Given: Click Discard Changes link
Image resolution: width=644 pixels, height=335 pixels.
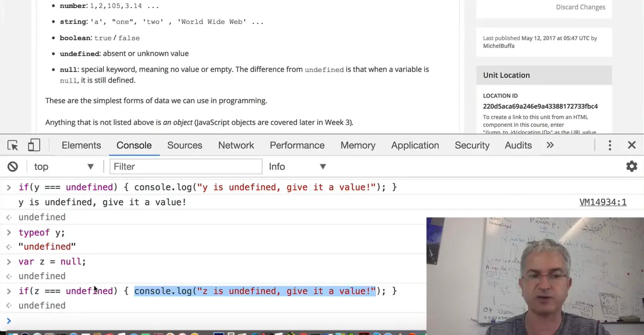Looking at the screenshot, I should pyautogui.click(x=580, y=7).
